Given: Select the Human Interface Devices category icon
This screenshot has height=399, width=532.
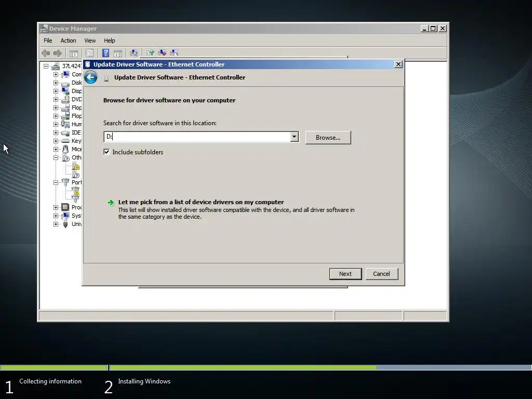Looking at the screenshot, I should 65,124.
